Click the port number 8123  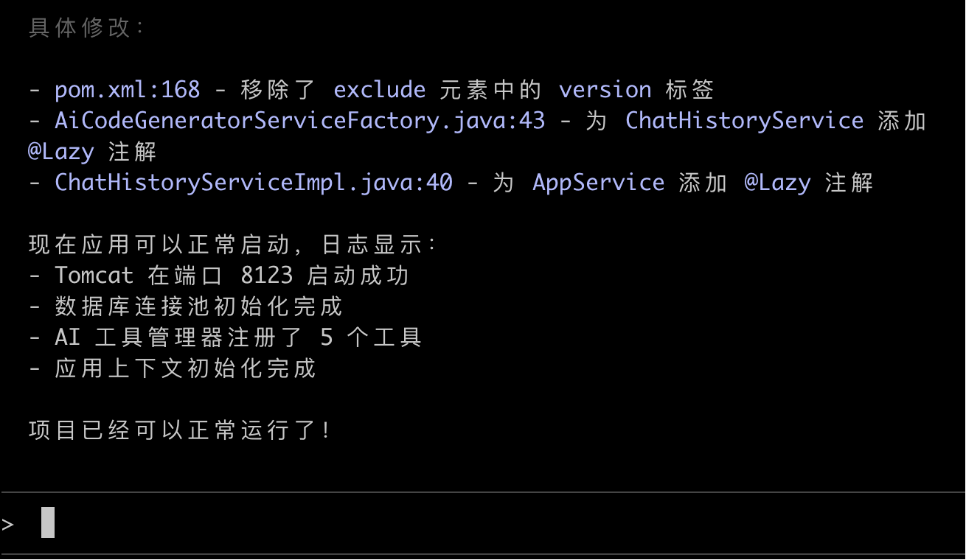267,276
